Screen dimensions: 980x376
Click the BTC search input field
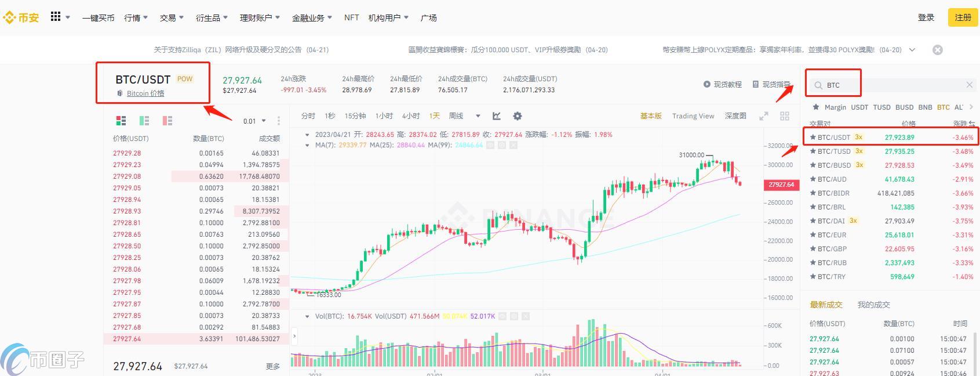[x=892, y=85]
